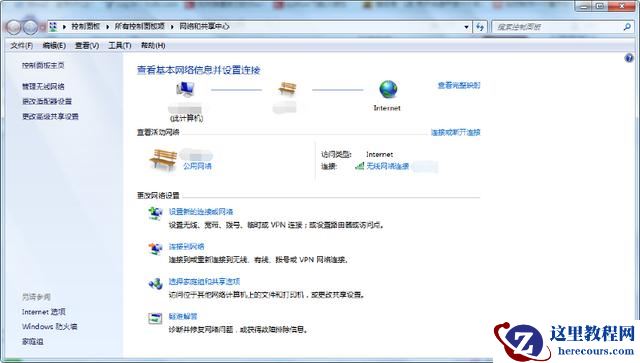Click the 连接或断开连接 link

pos(456,132)
